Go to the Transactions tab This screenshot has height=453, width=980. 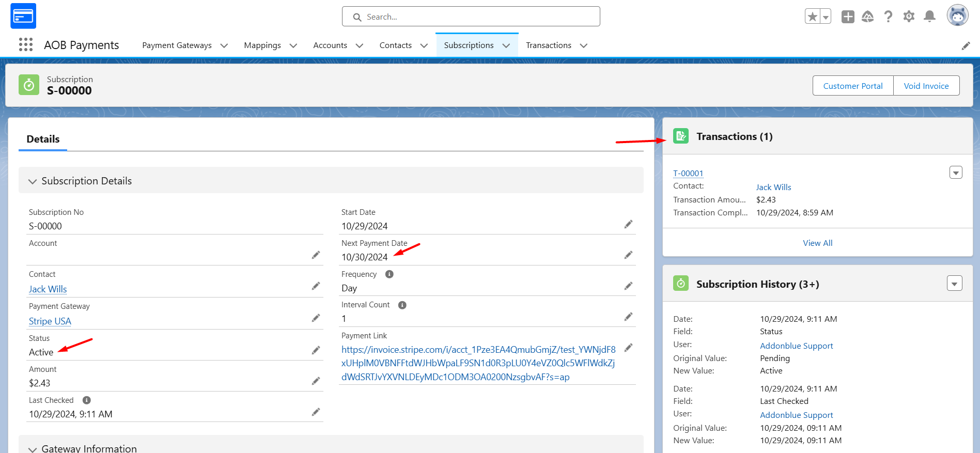point(549,45)
